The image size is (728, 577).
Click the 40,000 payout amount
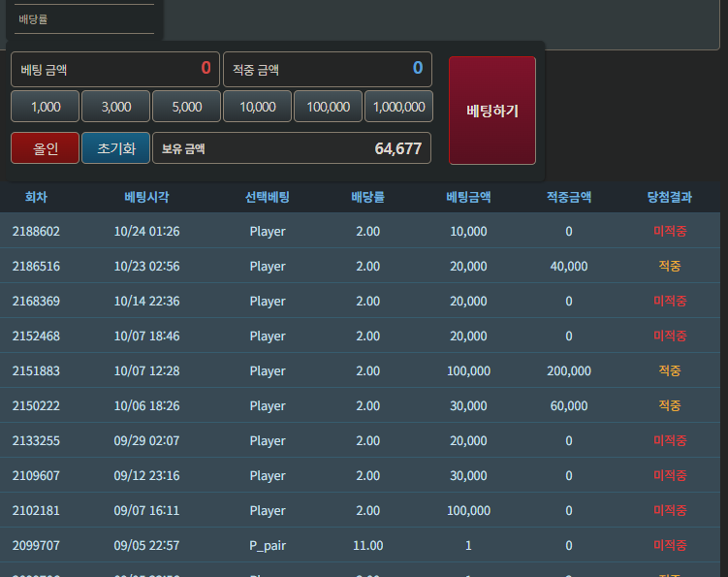[x=569, y=266]
